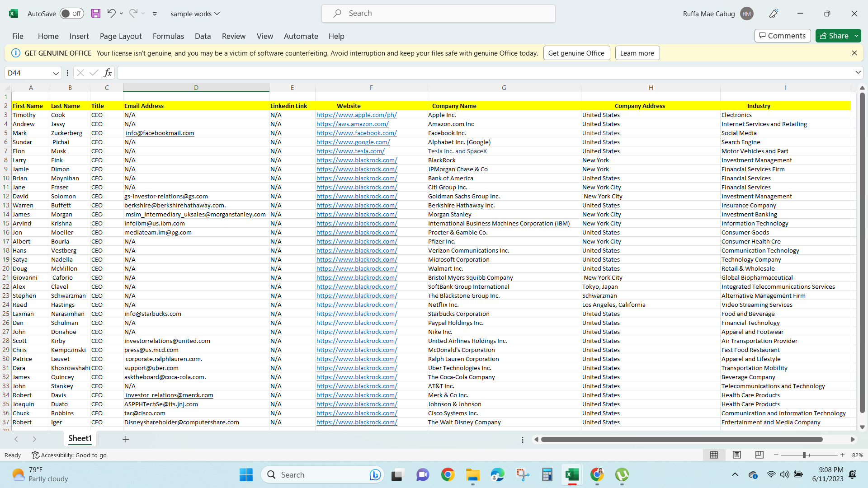Open the Insert ribbon tab
868x488 pixels.
[x=79, y=36]
